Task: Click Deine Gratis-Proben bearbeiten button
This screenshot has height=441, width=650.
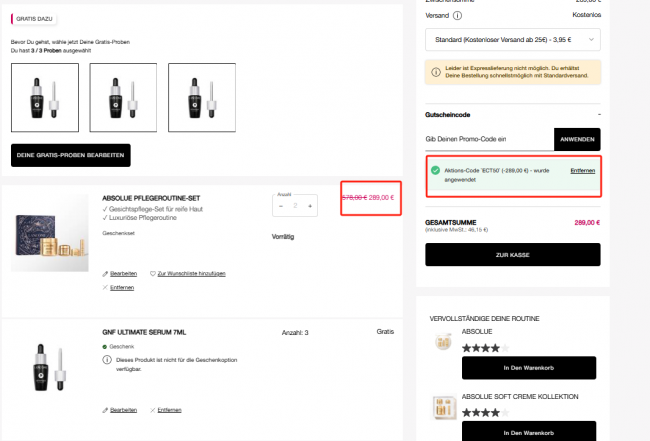Action: click(x=70, y=155)
